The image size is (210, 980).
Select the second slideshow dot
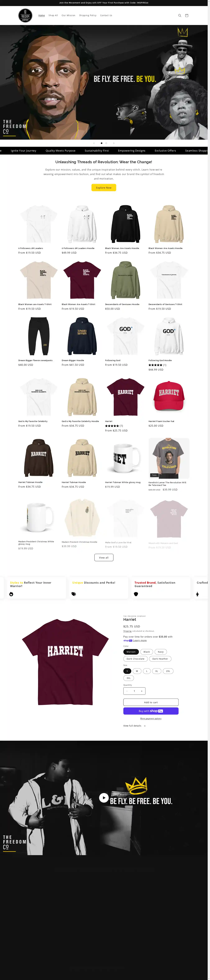pos(106,143)
